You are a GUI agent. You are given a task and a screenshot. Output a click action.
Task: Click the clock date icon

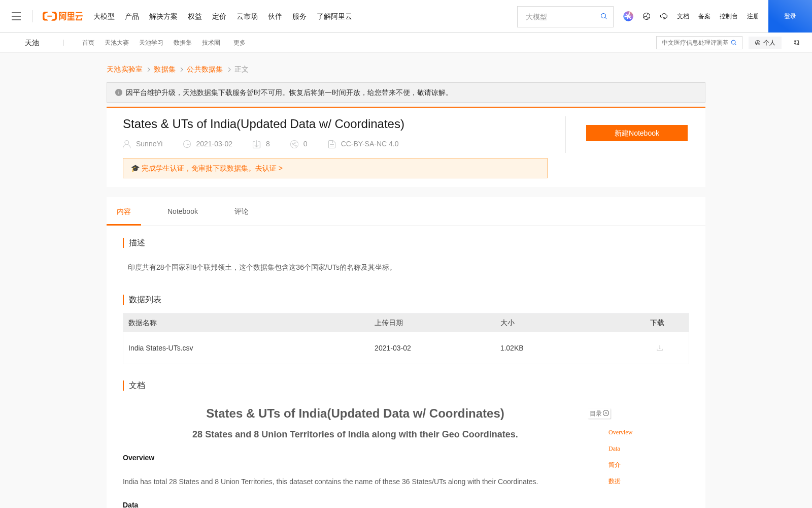tap(187, 144)
